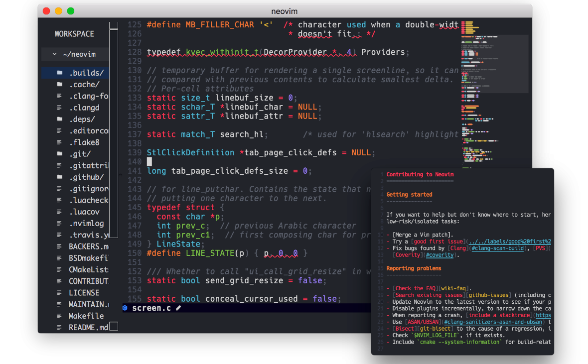Click the .github/ folder icon
The height and width of the screenshot is (364, 588).
click(60, 177)
